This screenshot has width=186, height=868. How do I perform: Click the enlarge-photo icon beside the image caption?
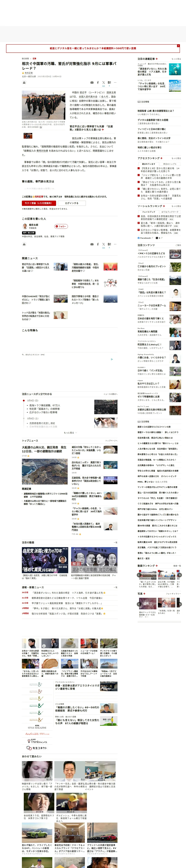pyautogui.click(x=41, y=127)
